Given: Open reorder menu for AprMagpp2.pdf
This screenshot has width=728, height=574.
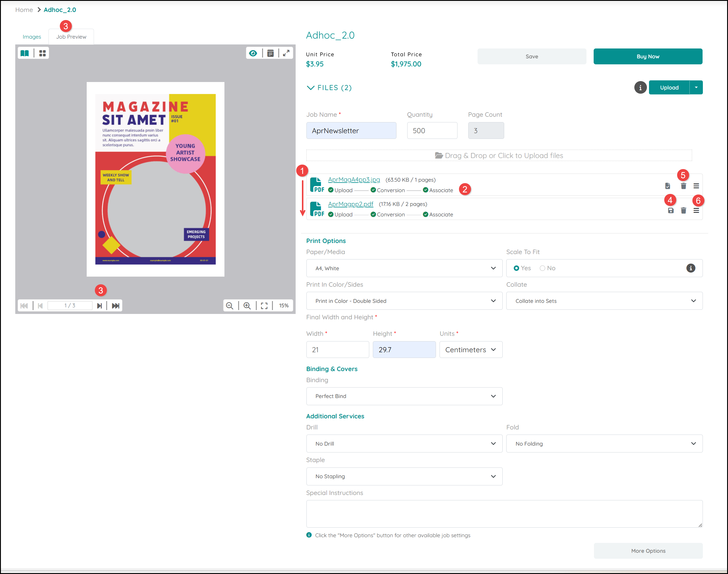Looking at the screenshot, I should [696, 211].
